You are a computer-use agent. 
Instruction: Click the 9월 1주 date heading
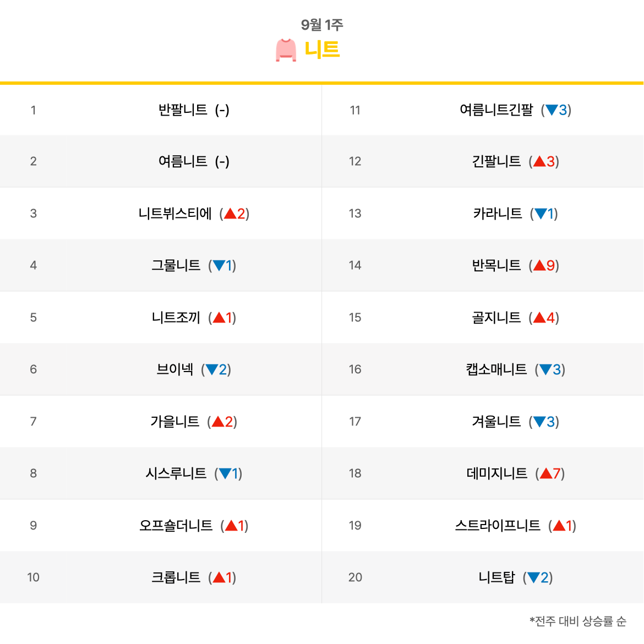click(322, 25)
